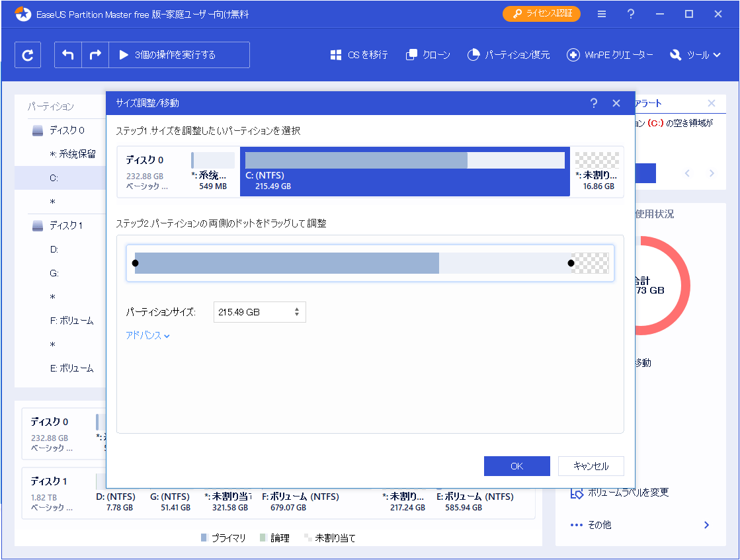Open WinPE Creator

pyautogui.click(x=610, y=55)
